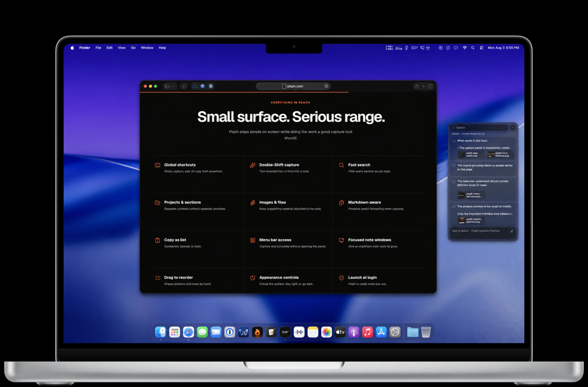Check off 'The product preview is too small' note
588x387 pixels.
[x=454, y=206]
